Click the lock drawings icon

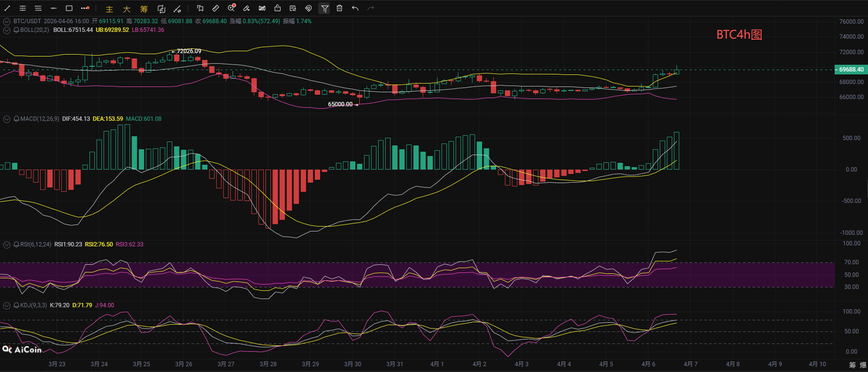[x=278, y=8]
